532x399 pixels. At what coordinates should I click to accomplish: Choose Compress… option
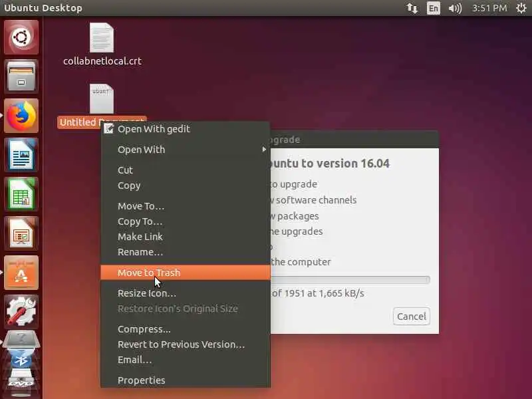pos(186,329)
